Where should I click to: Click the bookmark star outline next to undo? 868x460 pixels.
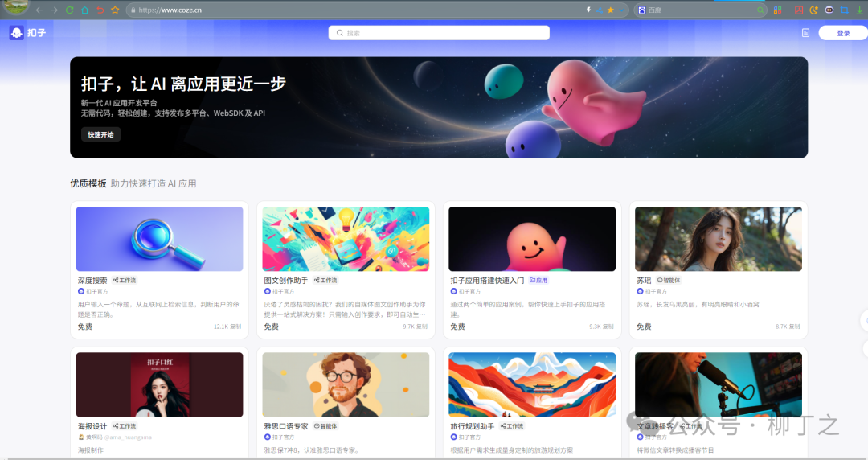coord(115,10)
